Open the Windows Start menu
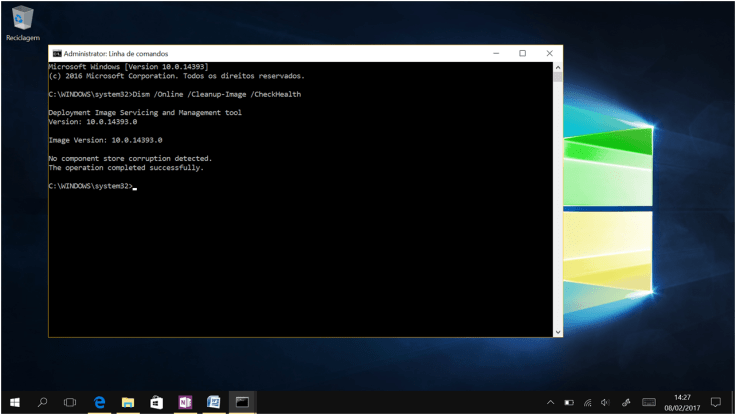Viewport: 736px width, 415px height. click(14, 402)
